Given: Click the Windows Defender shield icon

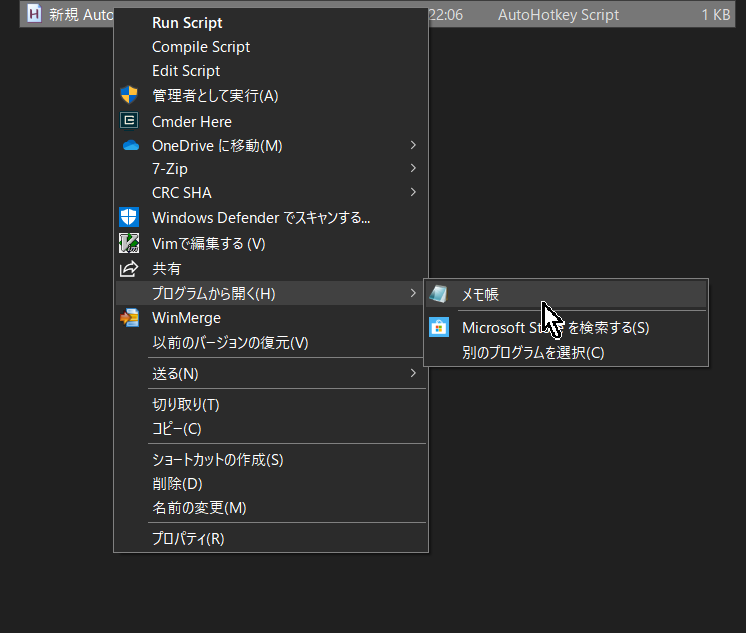Looking at the screenshot, I should pyautogui.click(x=129, y=217).
